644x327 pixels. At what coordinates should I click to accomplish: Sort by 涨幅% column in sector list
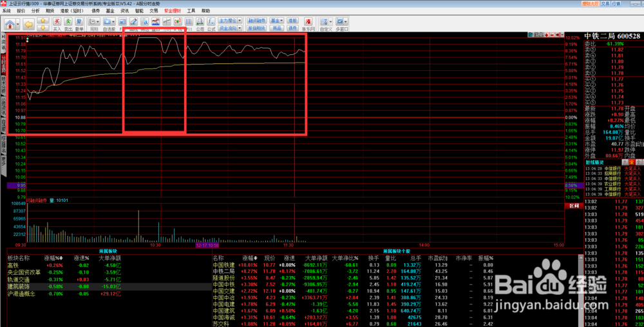[53, 275]
